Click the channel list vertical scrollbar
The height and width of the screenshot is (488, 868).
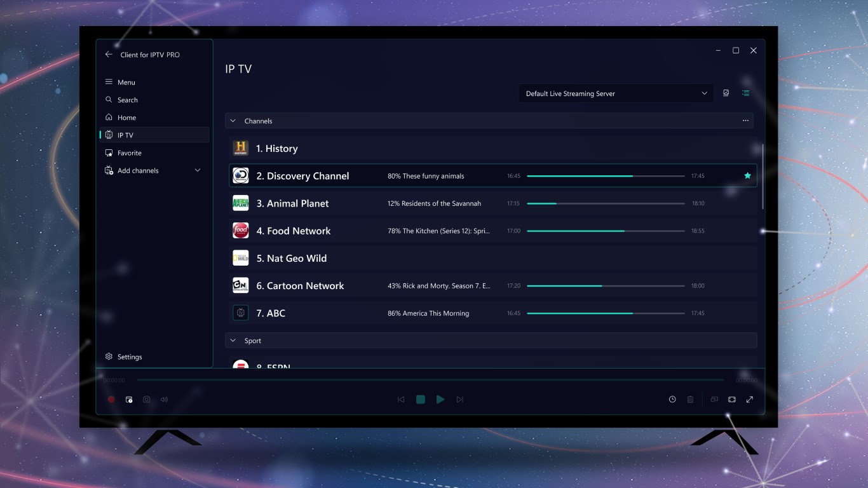coord(763,177)
